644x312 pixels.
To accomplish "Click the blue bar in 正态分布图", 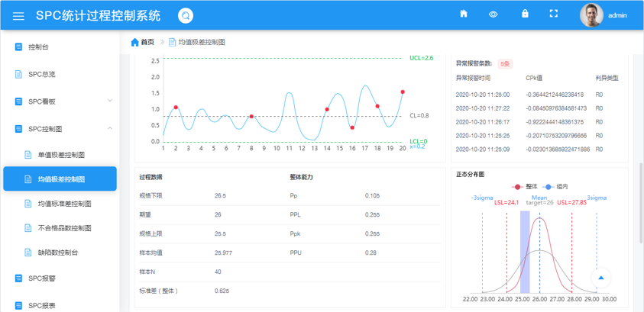I will tap(525, 252).
